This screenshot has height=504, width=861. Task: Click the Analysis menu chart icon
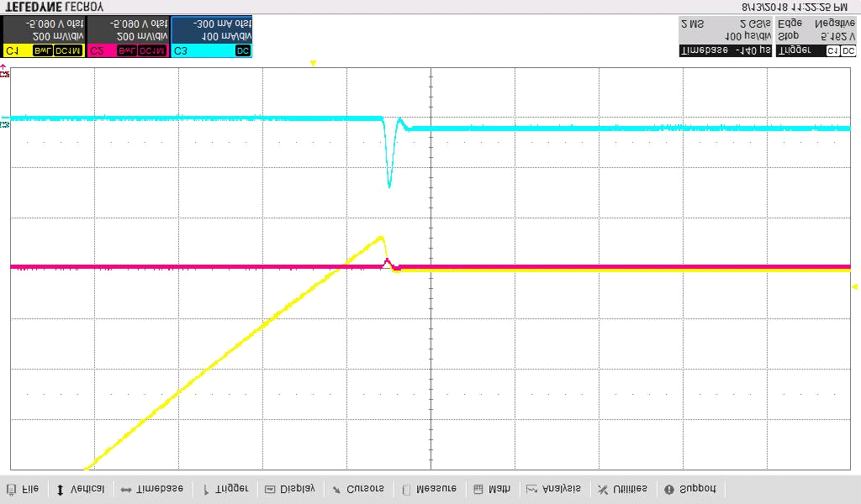click(x=532, y=489)
